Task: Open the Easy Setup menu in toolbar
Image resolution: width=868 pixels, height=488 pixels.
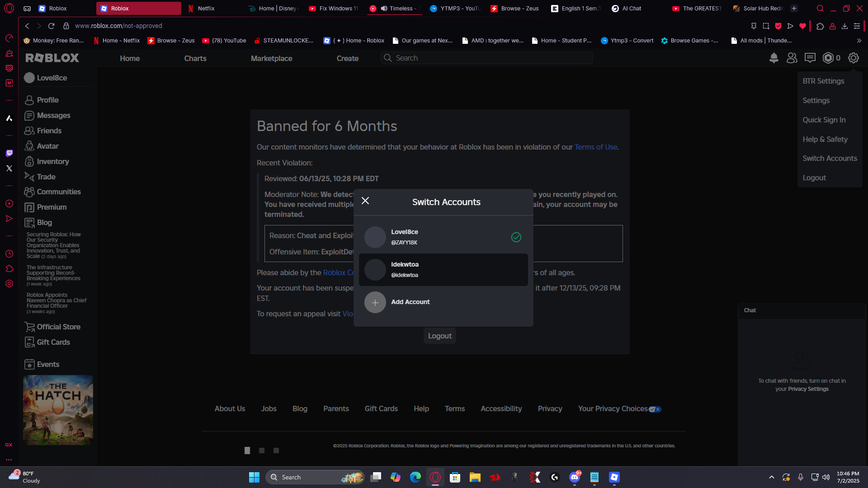Action: [857, 26]
